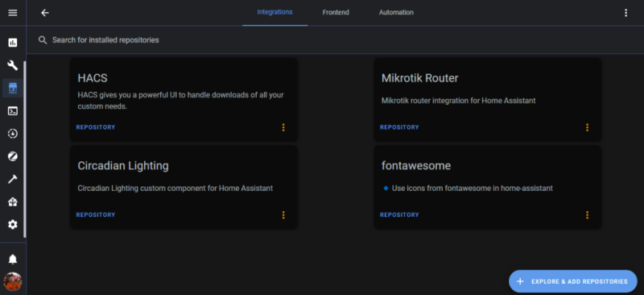
Task: Open the hammer developer tools icon
Action: [x=13, y=180]
